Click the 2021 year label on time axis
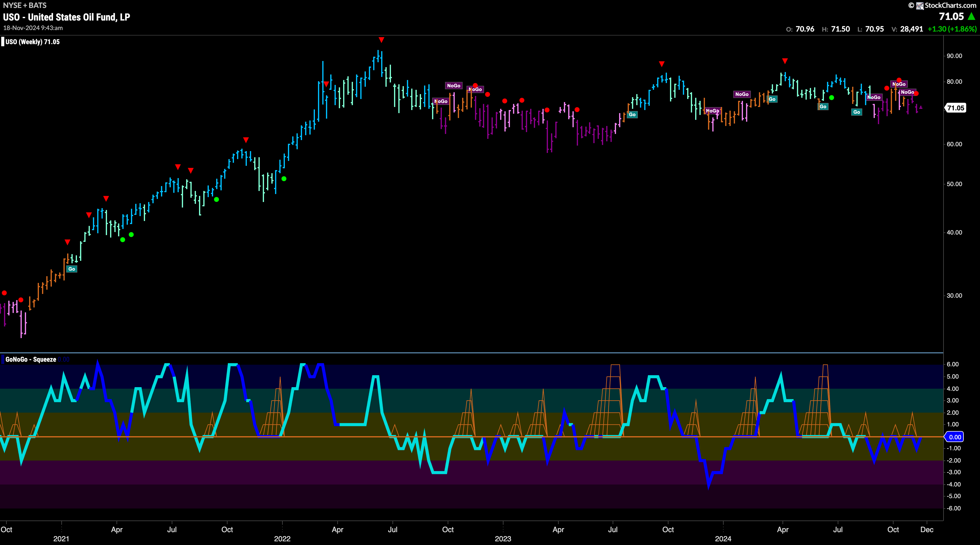 pos(61,539)
